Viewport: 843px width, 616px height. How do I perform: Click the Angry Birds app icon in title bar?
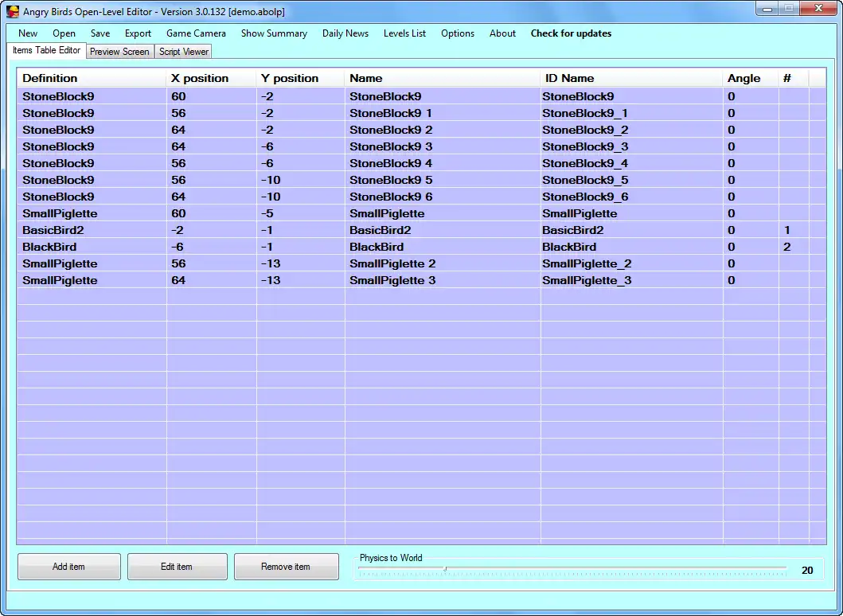pos(13,11)
